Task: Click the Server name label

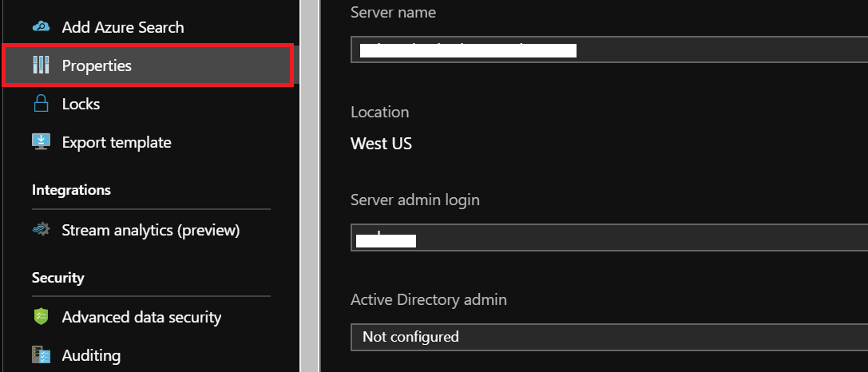Action: (x=393, y=12)
